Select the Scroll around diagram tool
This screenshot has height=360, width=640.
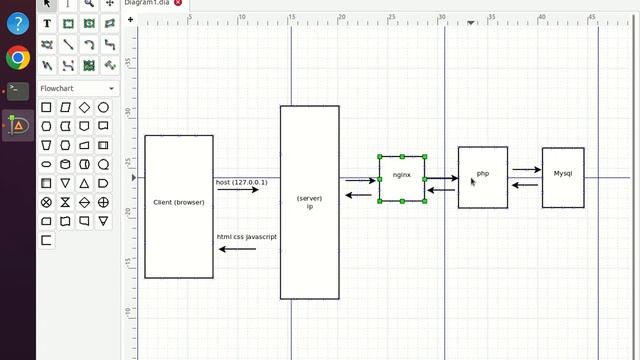[x=110, y=4]
